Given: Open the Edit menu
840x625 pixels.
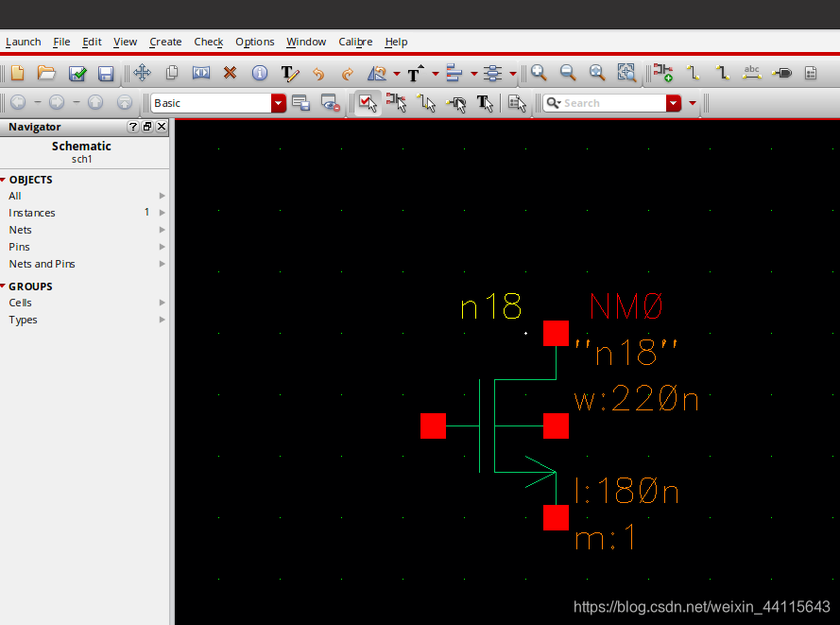Looking at the screenshot, I should click(x=92, y=42).
